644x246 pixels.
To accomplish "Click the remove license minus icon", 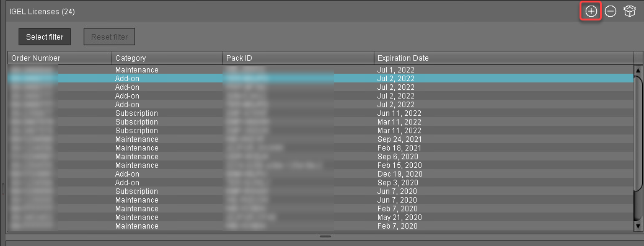I will [x=611, y=12].
